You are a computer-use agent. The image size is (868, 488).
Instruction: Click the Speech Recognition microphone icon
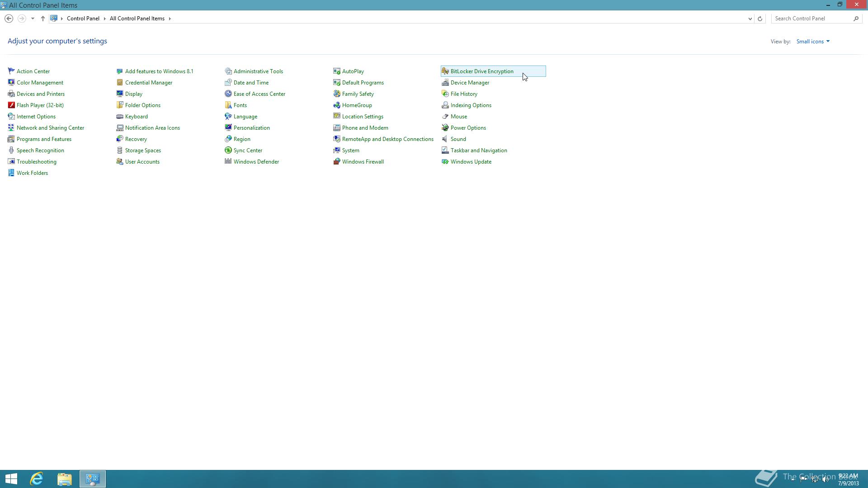coord(11,150)
